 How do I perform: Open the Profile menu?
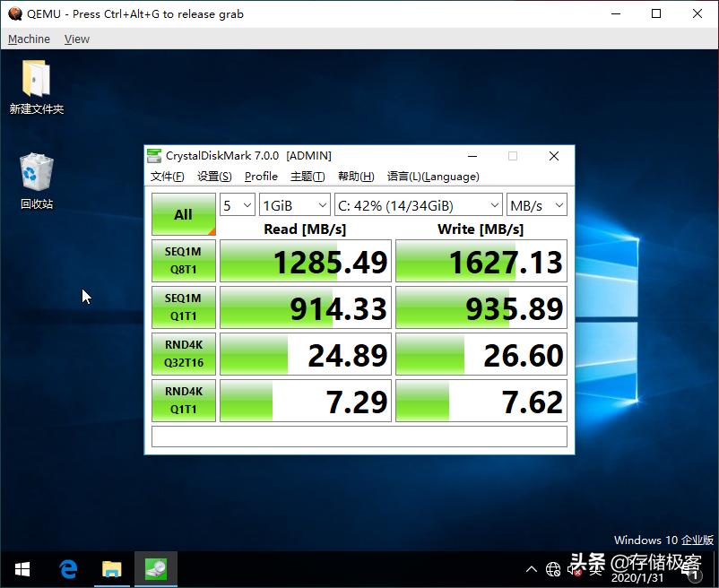coord(261,177)
